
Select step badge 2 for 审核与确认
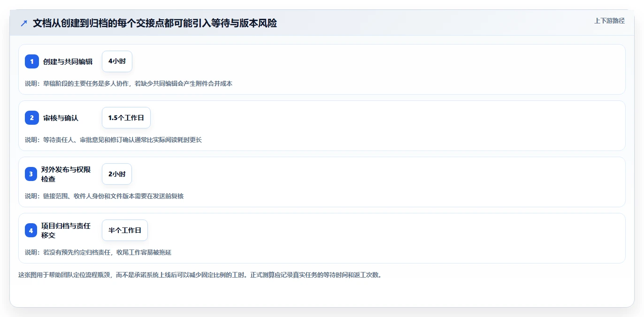click(32, 118)
